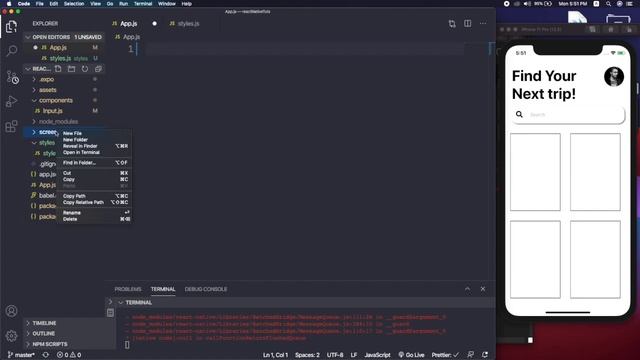This screenshot has width=640, height=360.
Task: Open the Manage gear icon
Action: (11, 336)
